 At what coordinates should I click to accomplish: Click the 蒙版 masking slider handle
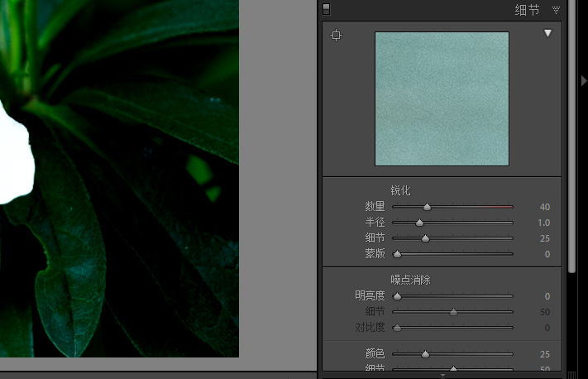397,254
